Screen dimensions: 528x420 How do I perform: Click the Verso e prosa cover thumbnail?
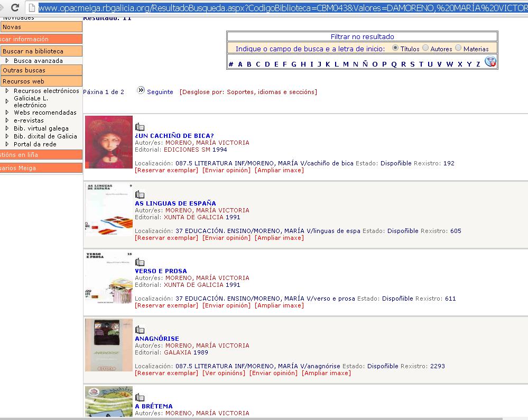(109, 278)
